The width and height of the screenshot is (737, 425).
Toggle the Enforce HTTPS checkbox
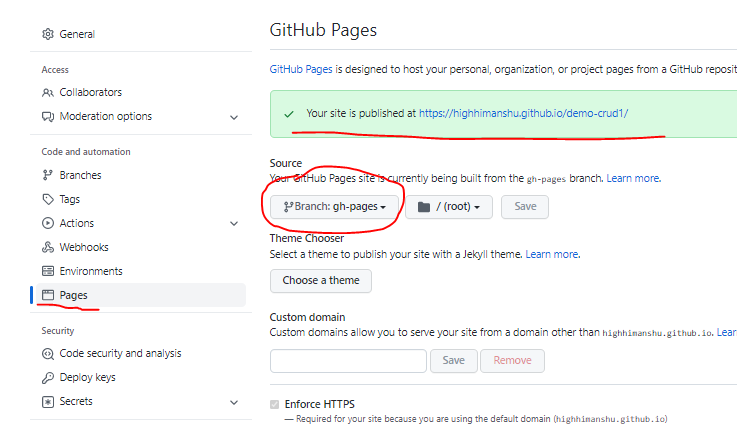coord(274,404)
